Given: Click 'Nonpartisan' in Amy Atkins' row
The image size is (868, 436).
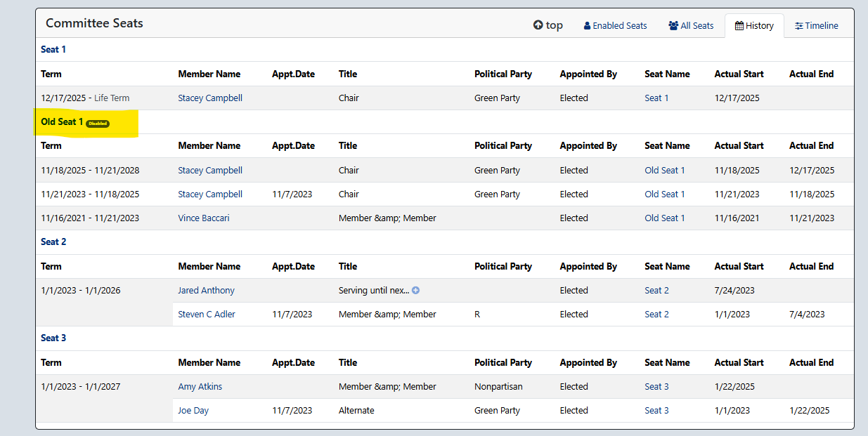Looking at the screenshot, I should pos(498,387).
